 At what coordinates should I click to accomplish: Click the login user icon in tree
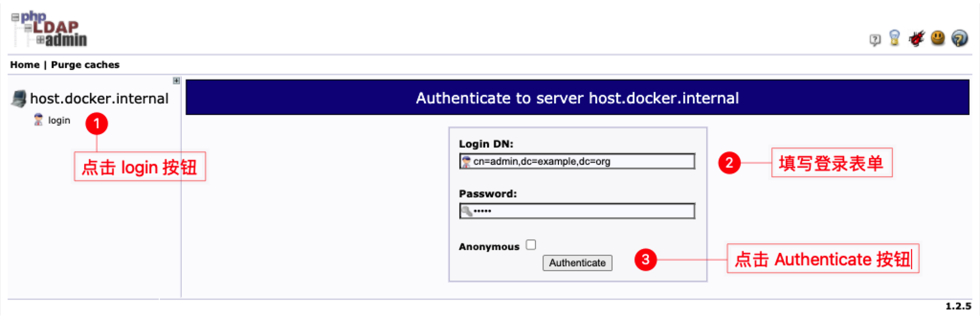pyautogui.click(x=38, y=120)
